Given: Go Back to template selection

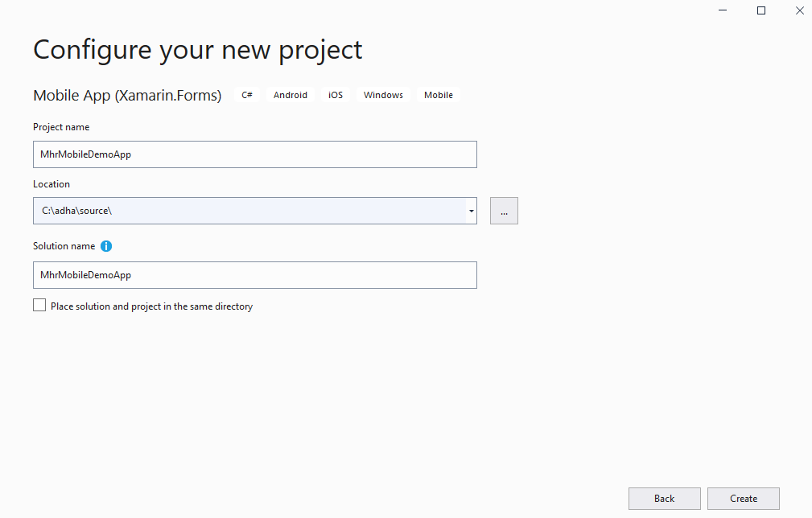Looking at the screenshot, I should 664,498.
